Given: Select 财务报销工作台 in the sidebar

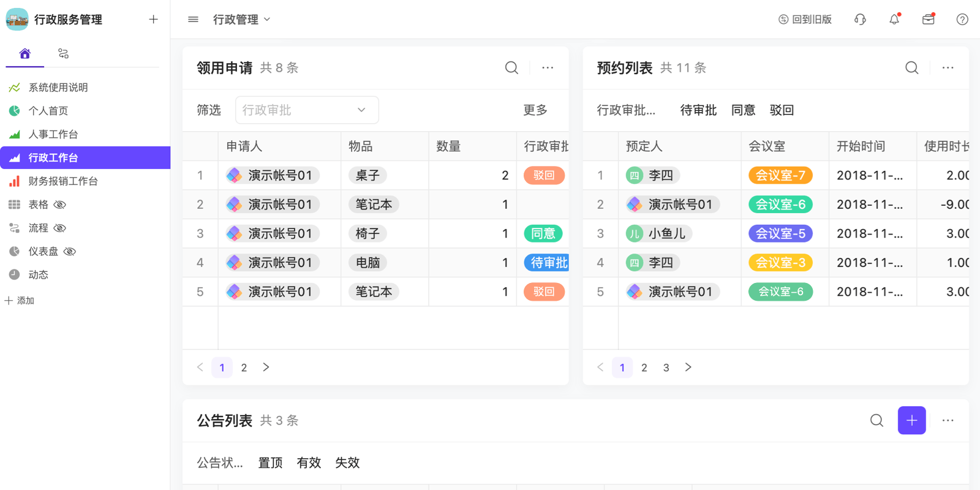Looking at the screenshot, I should tap(63, 181).
